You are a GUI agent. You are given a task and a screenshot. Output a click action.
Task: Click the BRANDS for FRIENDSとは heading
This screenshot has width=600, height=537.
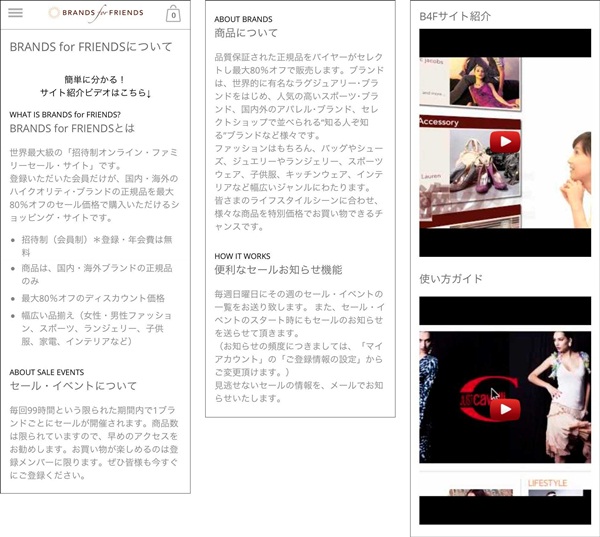(72, 128)
